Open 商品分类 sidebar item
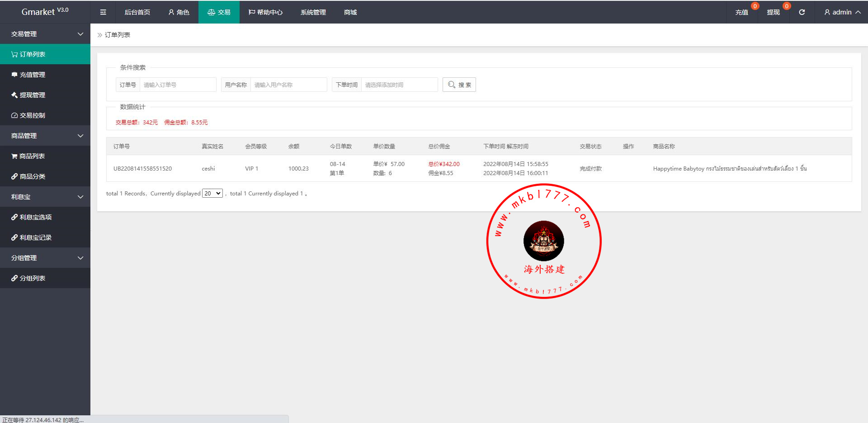 point(45,176)
